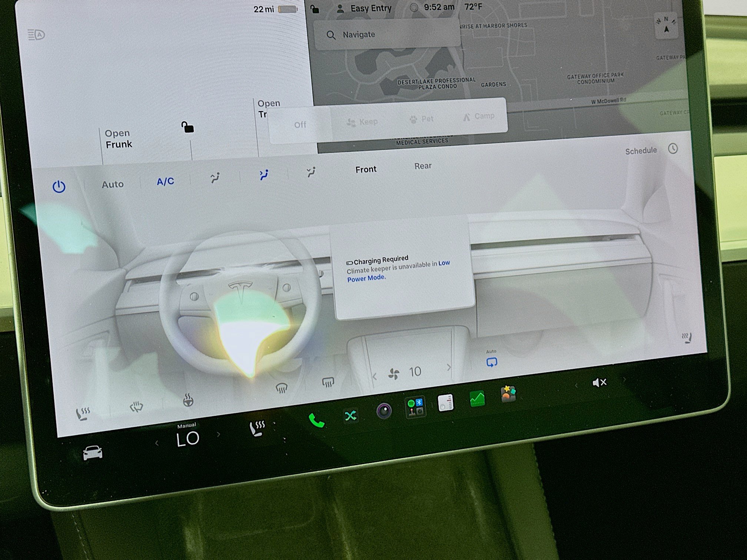
Task: Switch to the Rear climate tab
Action: pos(423,166)
